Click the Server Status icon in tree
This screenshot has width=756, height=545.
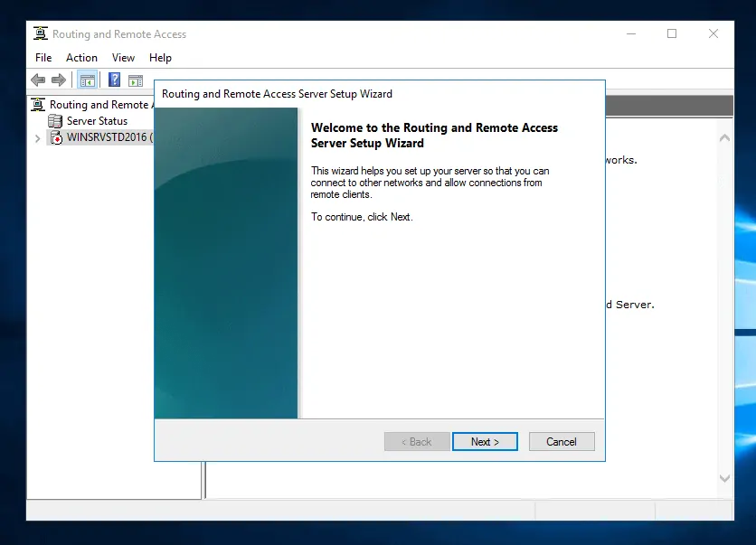tap(55, 121)
